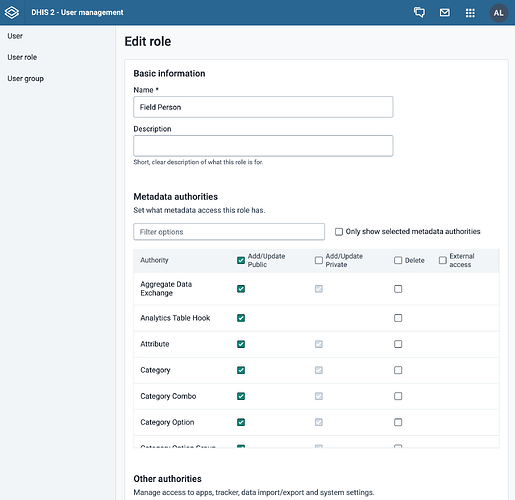This screenshot has height=500, width=515.
Task: Open User group in the sidebar
Action: (25, 79)
